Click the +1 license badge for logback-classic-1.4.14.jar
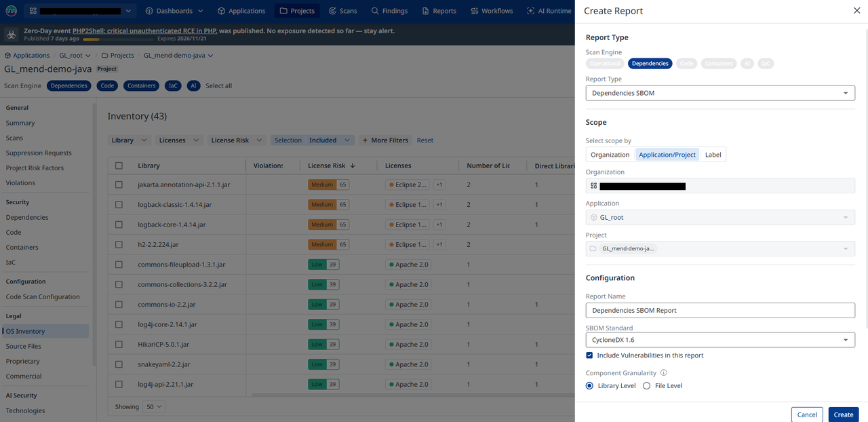The image size is (868, 422). (x=439, y=204)
